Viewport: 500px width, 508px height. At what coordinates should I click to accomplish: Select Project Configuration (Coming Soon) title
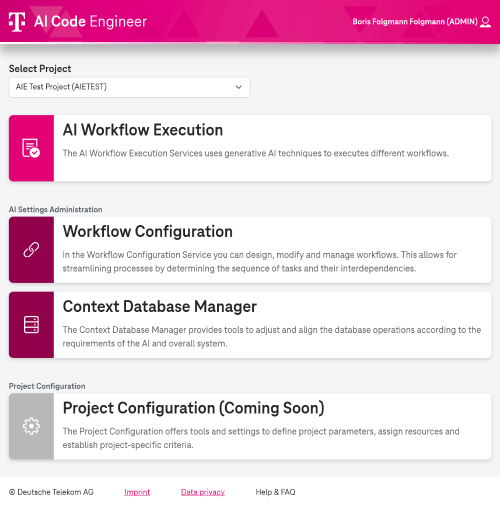tap(194, 408)
